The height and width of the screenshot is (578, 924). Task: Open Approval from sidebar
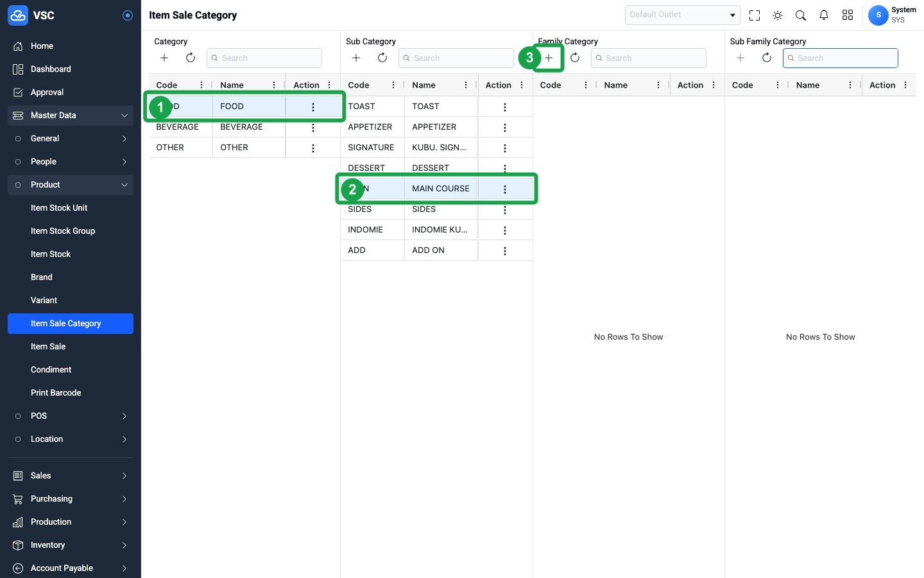(x=71, y=92)
